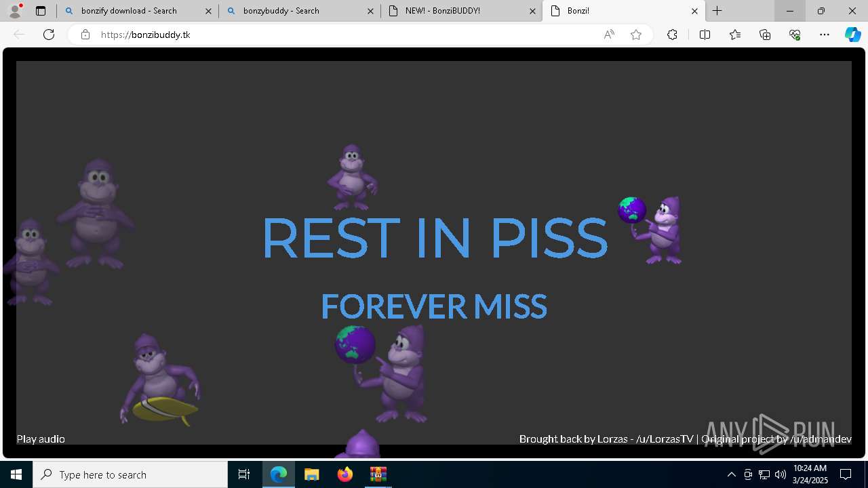Screen dimensions: 868x488
Task: Close the 'Bonzi!' tab
Action: [694, 11]
